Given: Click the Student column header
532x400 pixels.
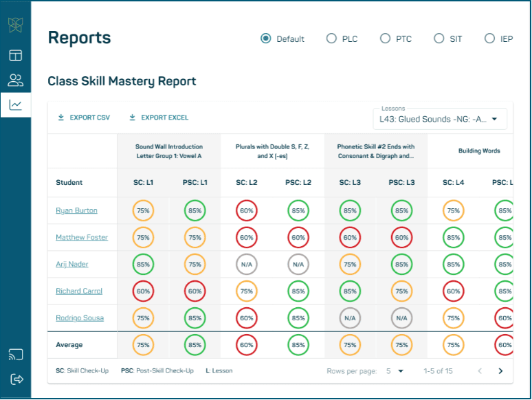Looking at the screenshot, I should 69,183.
